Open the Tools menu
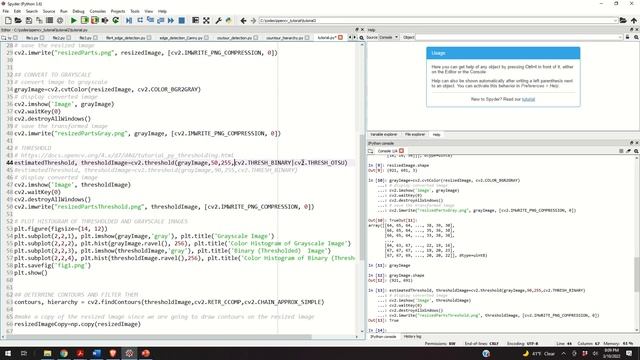The width and height of the screenshot is (640, 360). [135, 11]
